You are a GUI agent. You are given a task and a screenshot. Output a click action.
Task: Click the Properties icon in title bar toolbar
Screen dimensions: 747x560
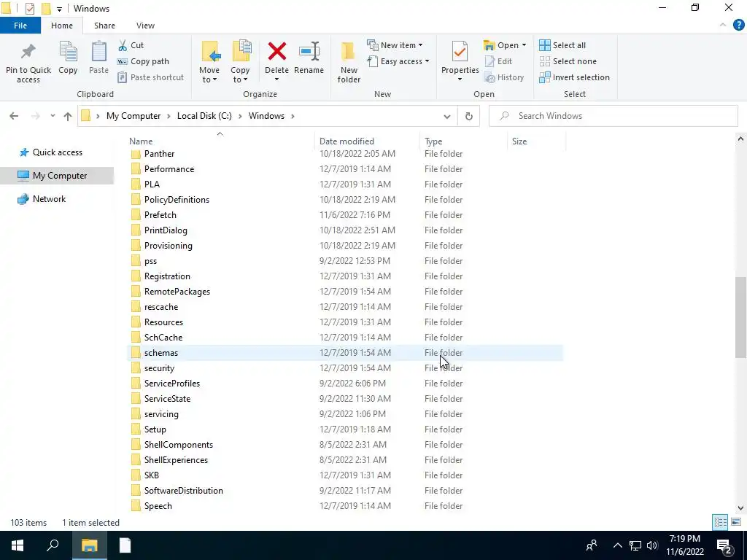29,9
